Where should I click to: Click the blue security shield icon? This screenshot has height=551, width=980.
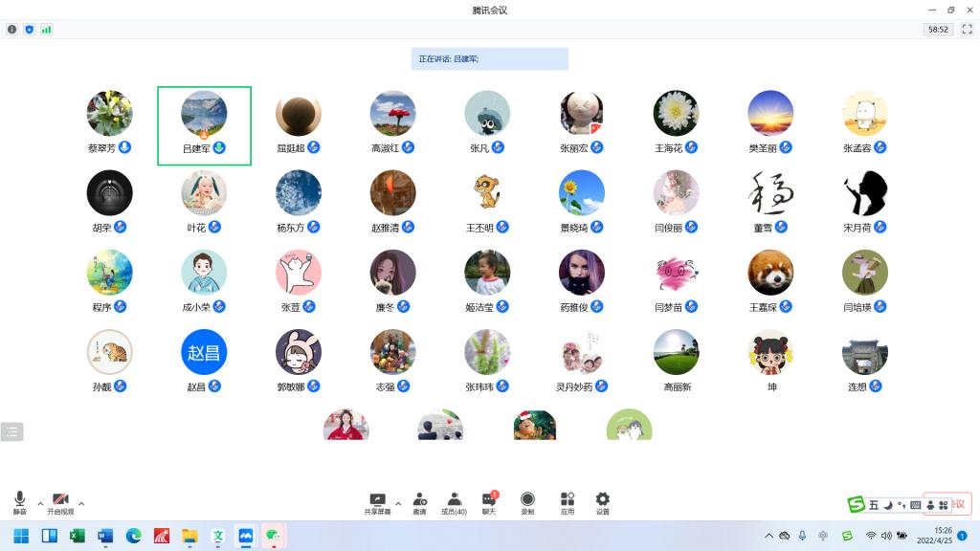[x=29, y=30]
